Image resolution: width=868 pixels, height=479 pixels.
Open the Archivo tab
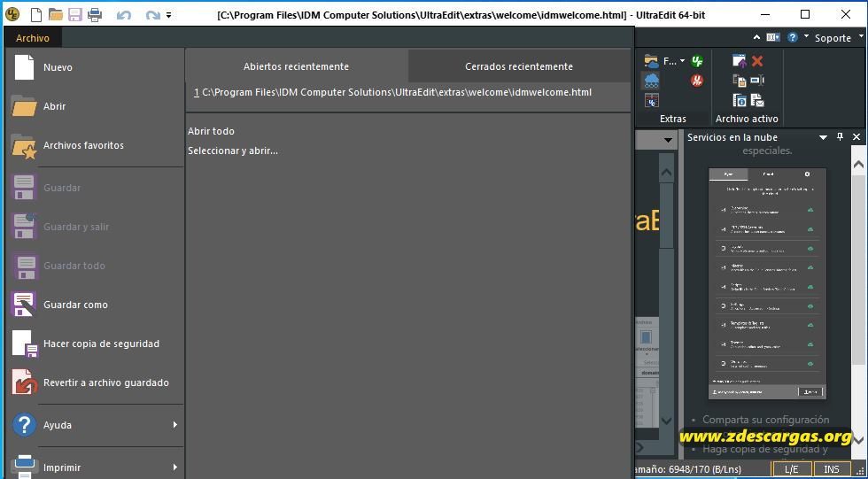click(32, 38)
